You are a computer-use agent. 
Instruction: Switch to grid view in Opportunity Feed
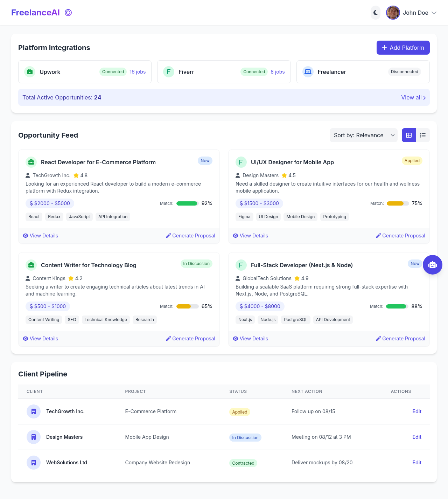pyautogui.click(x=408, y=135)
